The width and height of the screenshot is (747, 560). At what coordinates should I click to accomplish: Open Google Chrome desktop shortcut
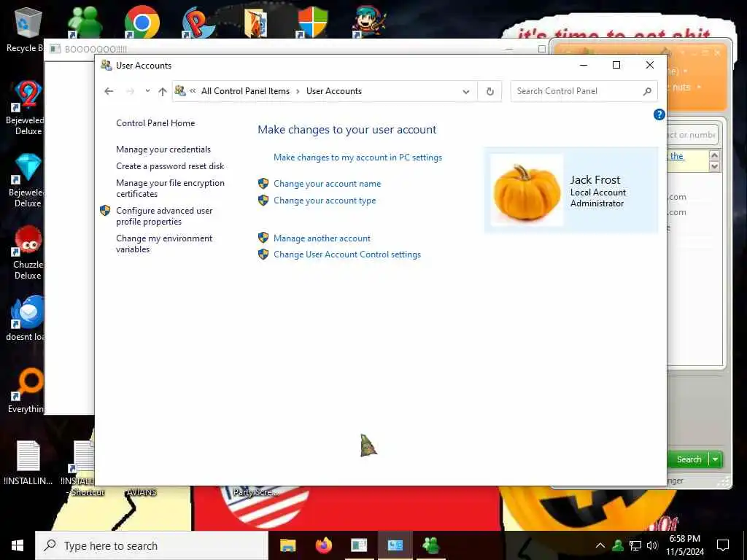point(142,23)
